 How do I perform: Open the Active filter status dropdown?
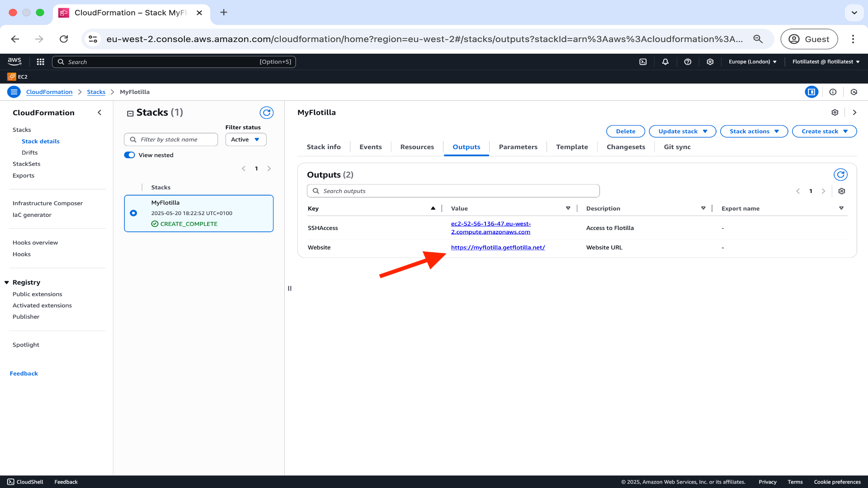[245, 140]
